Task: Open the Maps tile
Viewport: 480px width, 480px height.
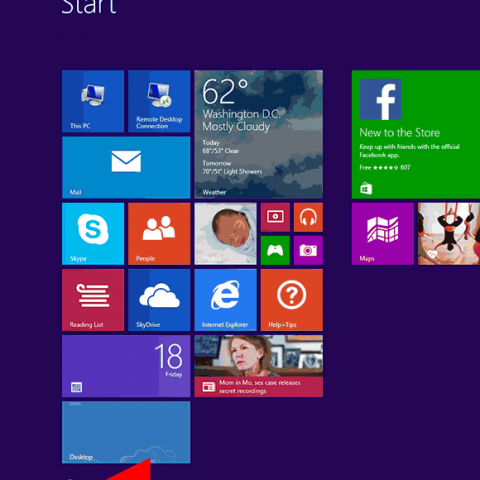Action: (x=383, y=234)
